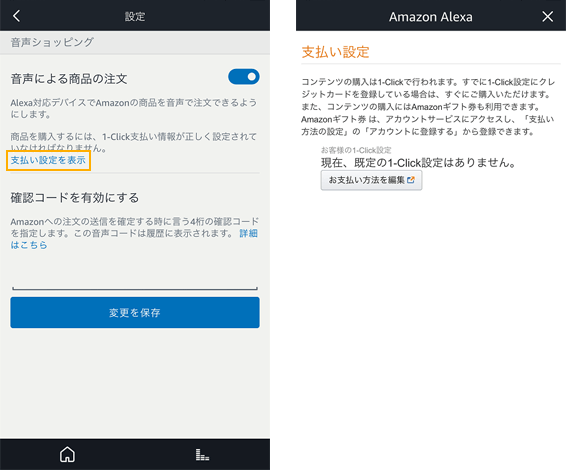Viewport: 566px width, 470px height.
Task: Click the 現在、既定の1-Click設定はありません text
Action: click(419, 163)
